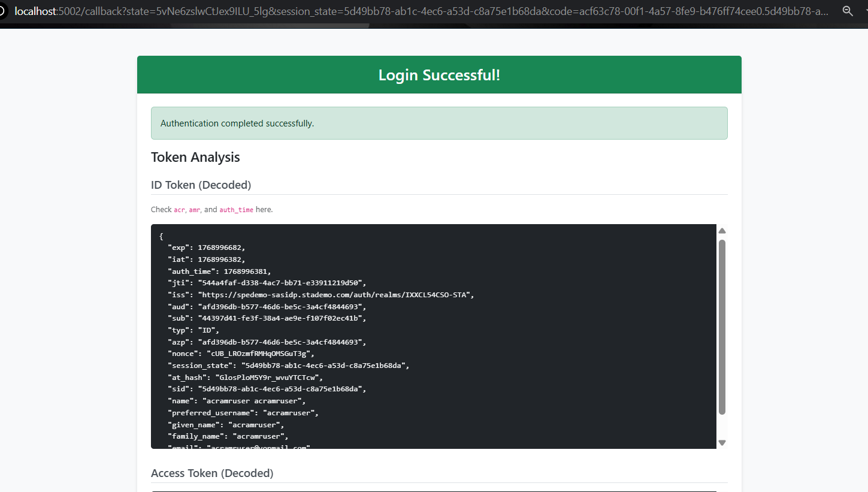
Task: Click the Access Token (Decoded) heading
Action: click(212, 473)
